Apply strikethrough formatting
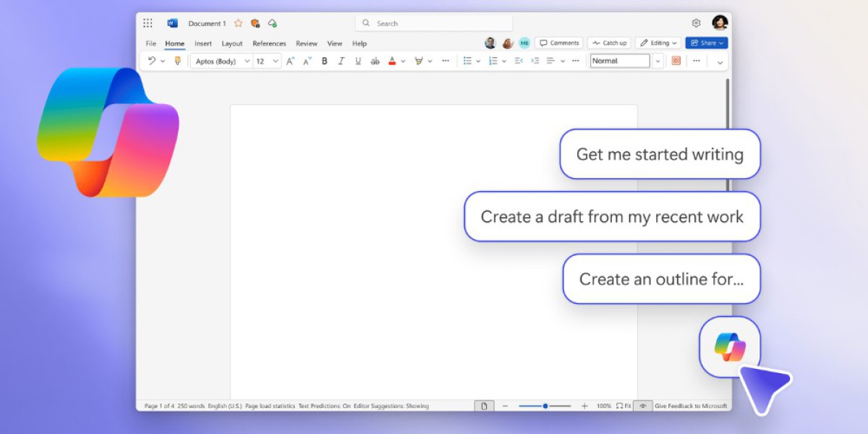 pos(375,61)
